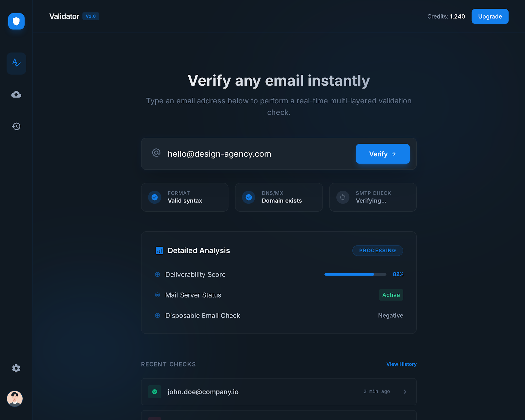
Task: Open View History
Action: pyautogui.click(x=401, y=364)
